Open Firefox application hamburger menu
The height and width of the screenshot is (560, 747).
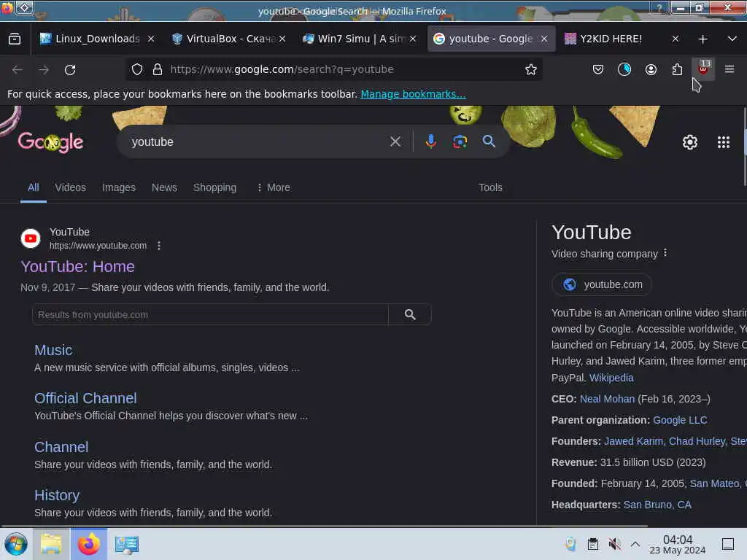729,69
